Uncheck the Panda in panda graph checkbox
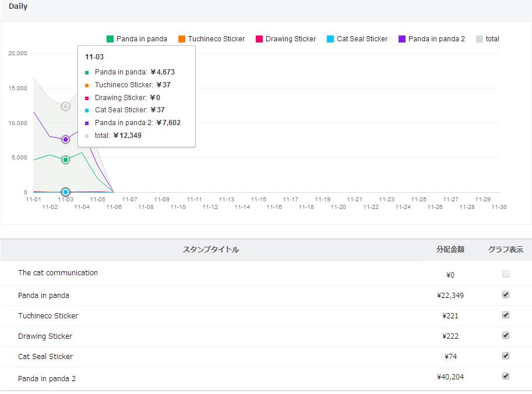 coord(506,294)
